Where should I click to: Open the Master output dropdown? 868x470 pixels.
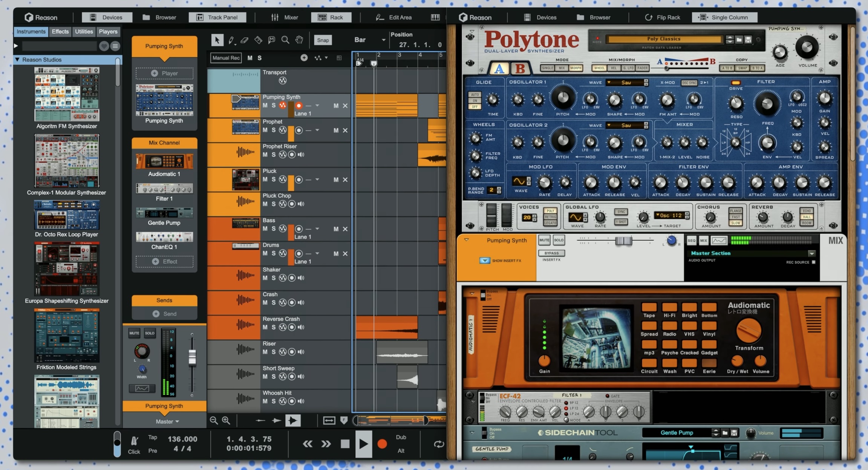tap(167, 421)
